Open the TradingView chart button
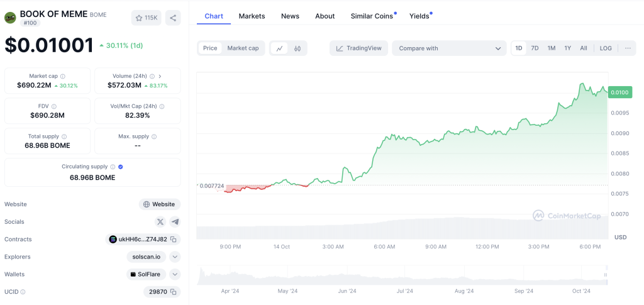 tap(358, 48)
